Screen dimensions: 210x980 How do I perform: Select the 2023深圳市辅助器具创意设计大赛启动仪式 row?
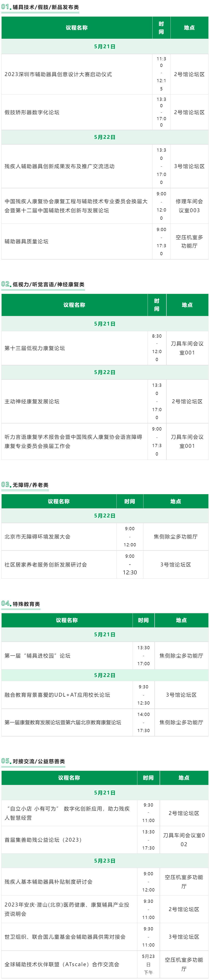pyautogui.click(x=105, y=74)
